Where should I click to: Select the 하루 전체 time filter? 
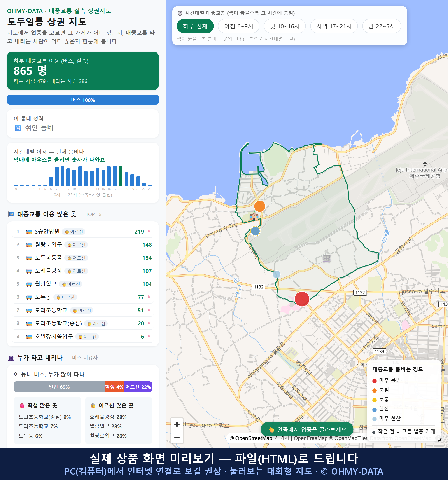tap(195, 26)
